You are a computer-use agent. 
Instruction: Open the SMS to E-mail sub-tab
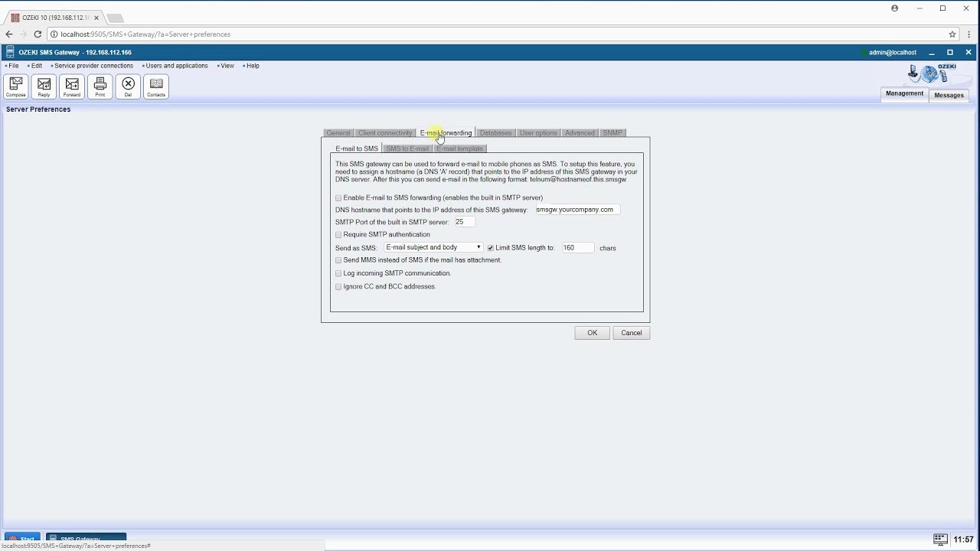(407, 148)
